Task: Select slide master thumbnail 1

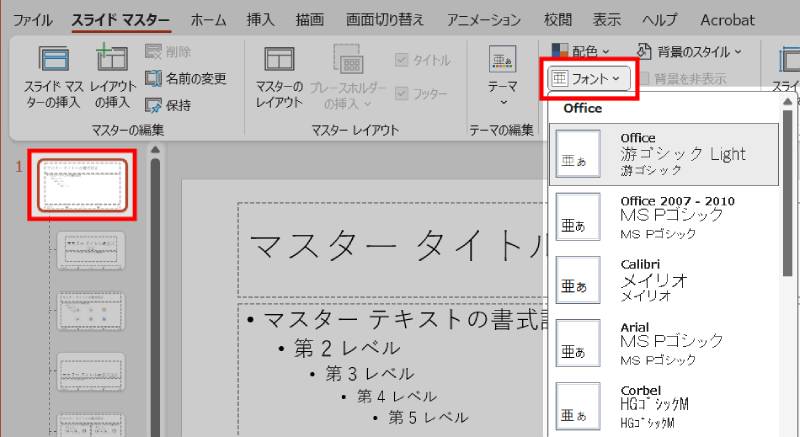Action: [x=83, y=185]
